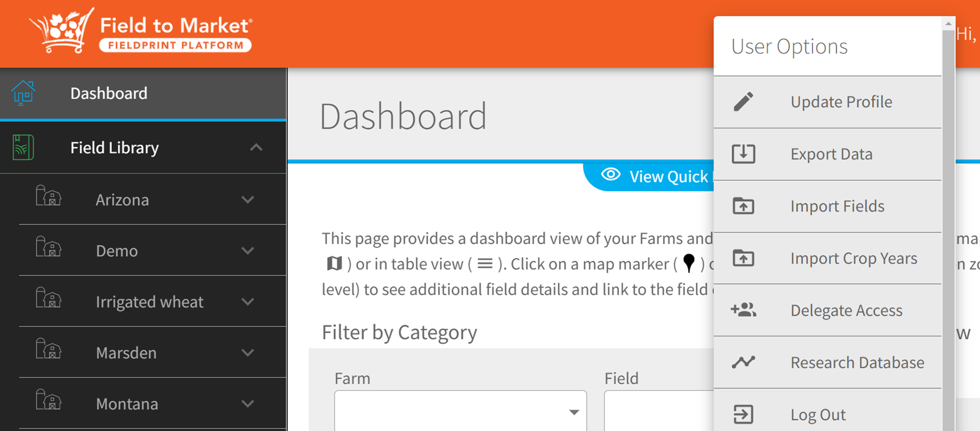Expand the Marsden farm chevron
Image resolution: width=980 pixels, height=431 pixels.
click(248, 353)
